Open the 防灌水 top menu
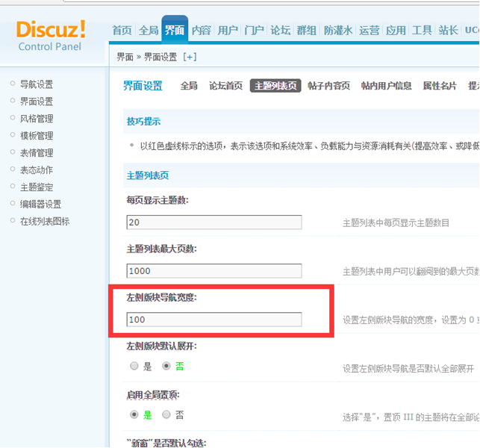 coord(338,31)
